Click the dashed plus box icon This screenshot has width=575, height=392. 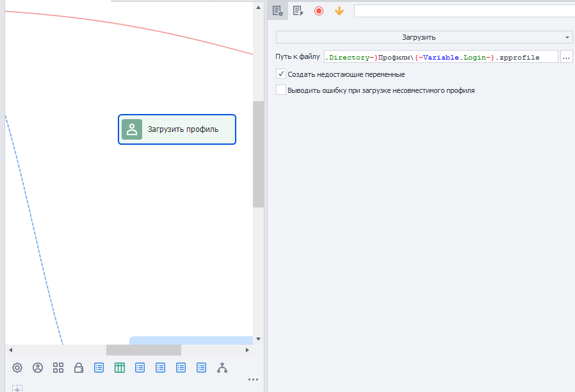tap(17, 388)
